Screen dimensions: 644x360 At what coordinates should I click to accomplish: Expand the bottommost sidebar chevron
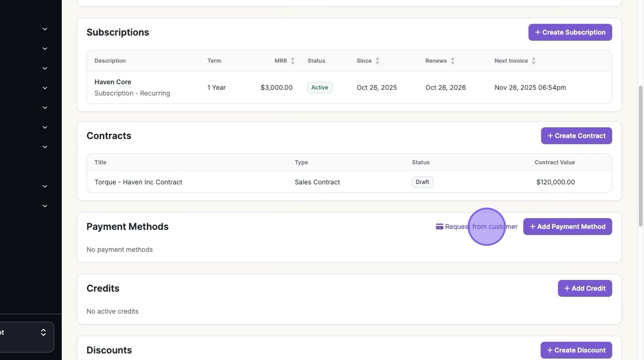tap(45, 206)
